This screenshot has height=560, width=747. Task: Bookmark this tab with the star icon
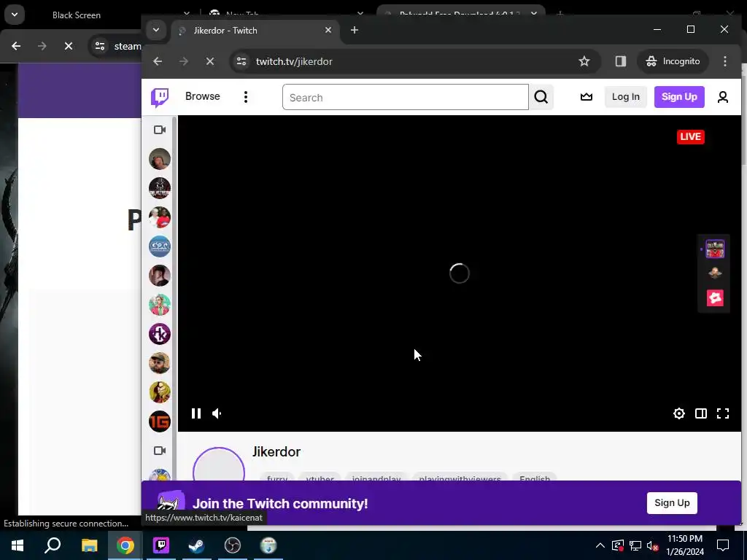click(x=584, y=61)
